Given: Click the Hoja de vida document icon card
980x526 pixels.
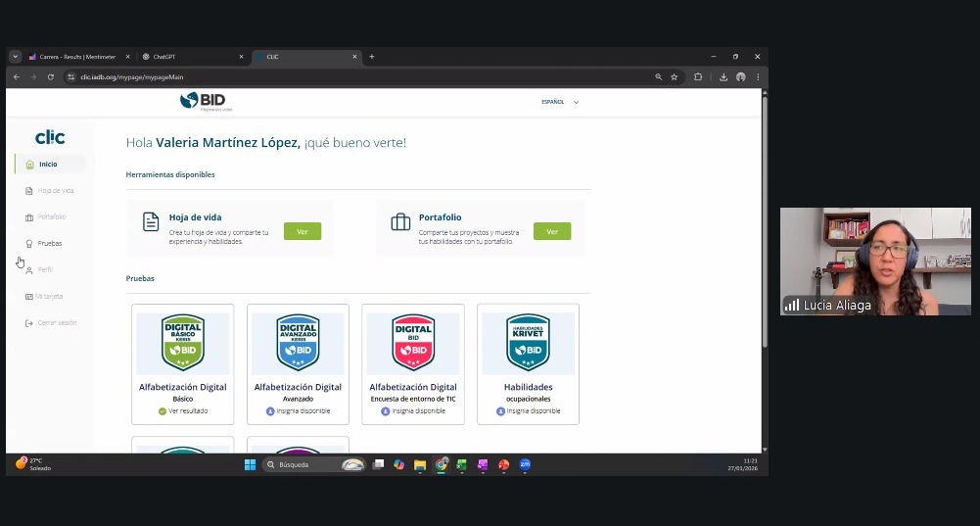Looking at the screenshot, I should coord(151,221).
